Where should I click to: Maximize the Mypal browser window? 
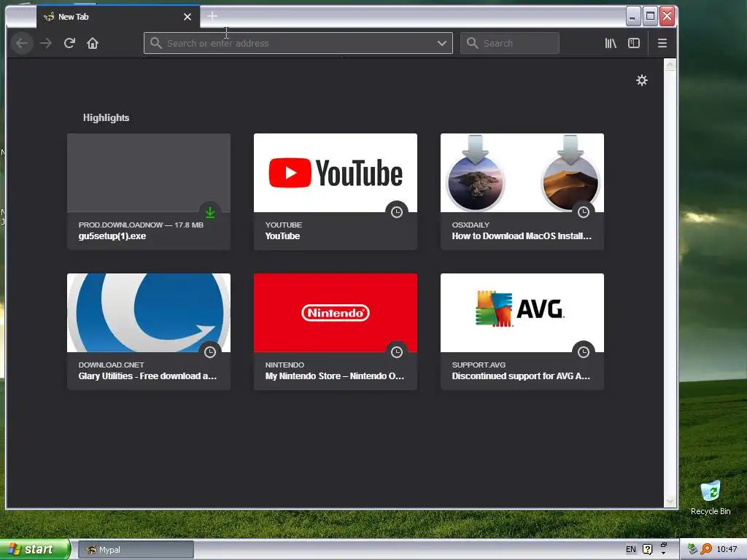(650, 17)
